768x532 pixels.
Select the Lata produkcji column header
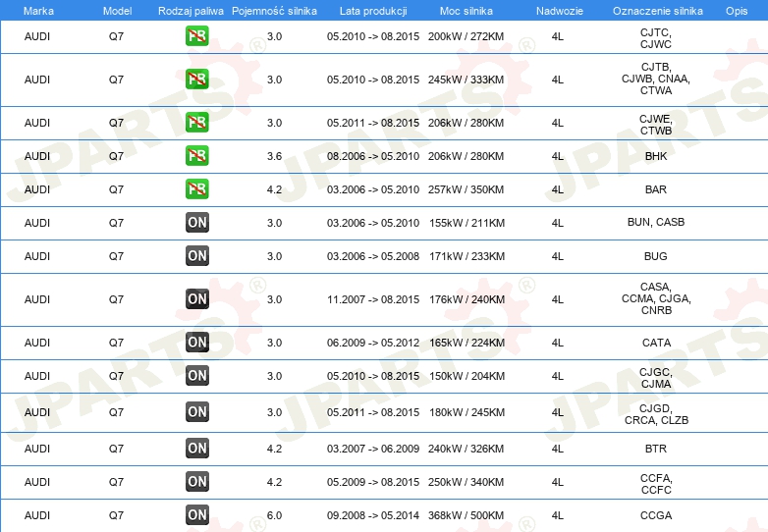tap(372, 10)
